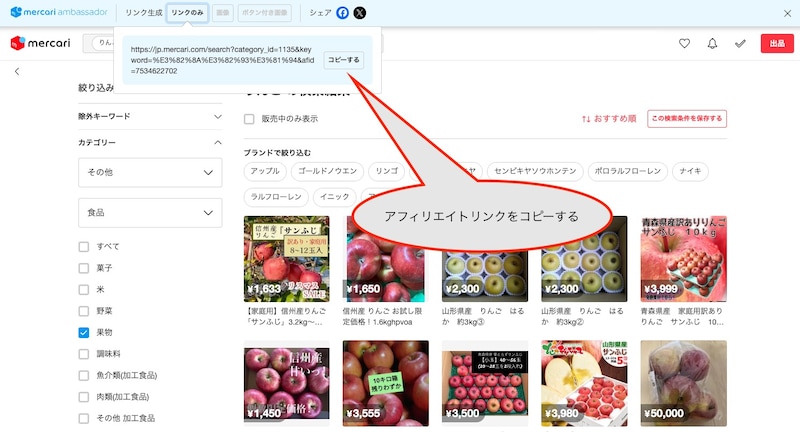Open the ¥3,980 山形県産 item thumbnail

pyautogui.click(x=584, y=383)
